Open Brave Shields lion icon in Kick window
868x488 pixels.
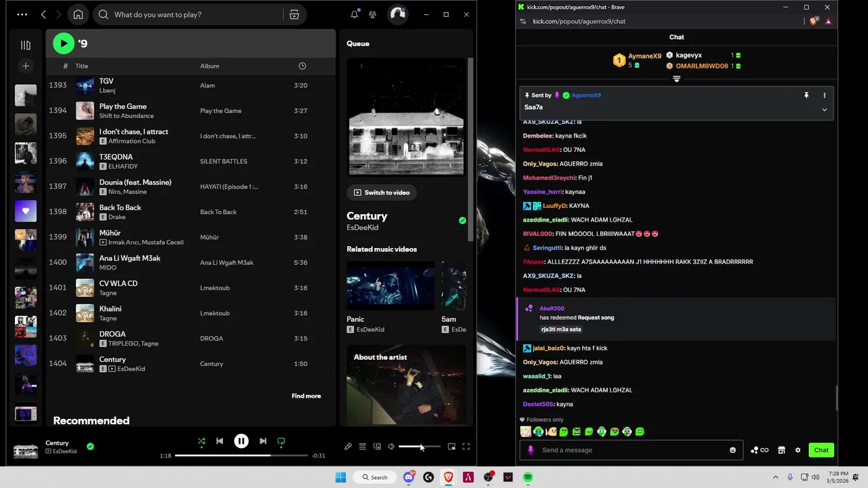tap(814, 21)
